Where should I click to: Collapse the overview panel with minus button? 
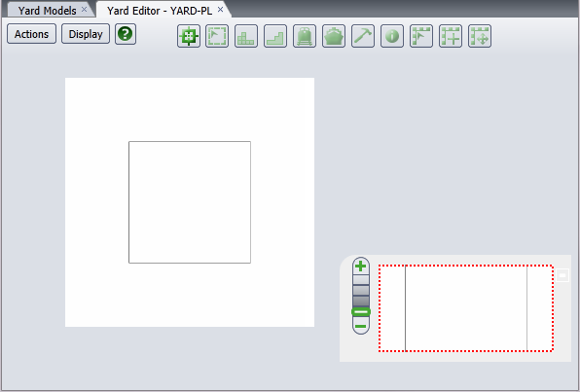(562, 275)
